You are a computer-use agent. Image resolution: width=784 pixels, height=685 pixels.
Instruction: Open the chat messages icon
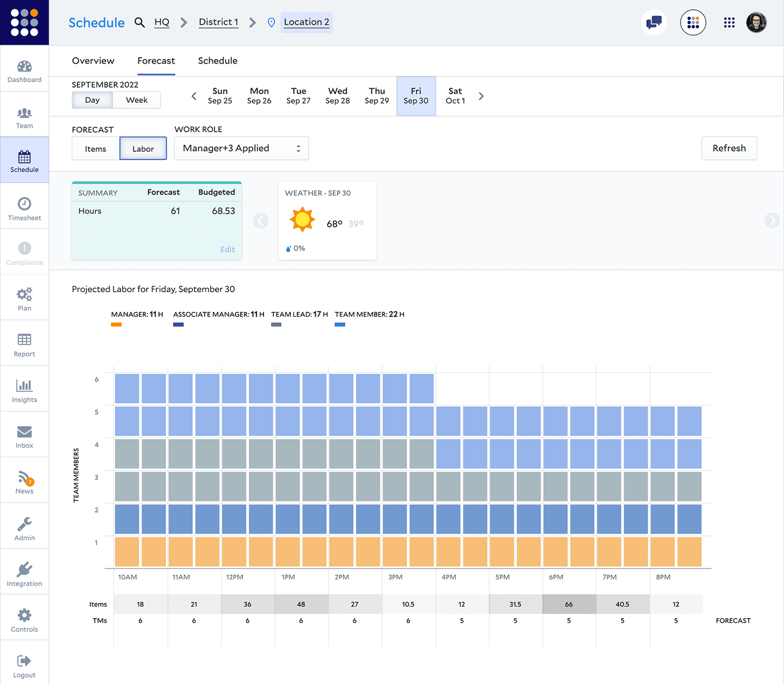point(654,22)
